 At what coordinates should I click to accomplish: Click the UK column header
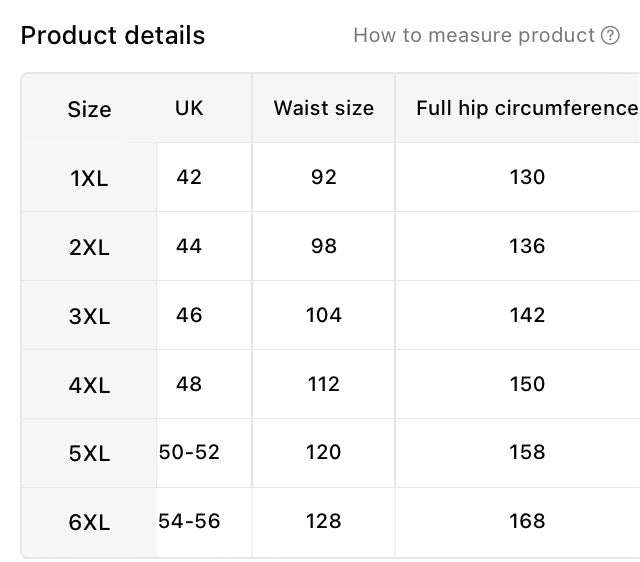189,108
